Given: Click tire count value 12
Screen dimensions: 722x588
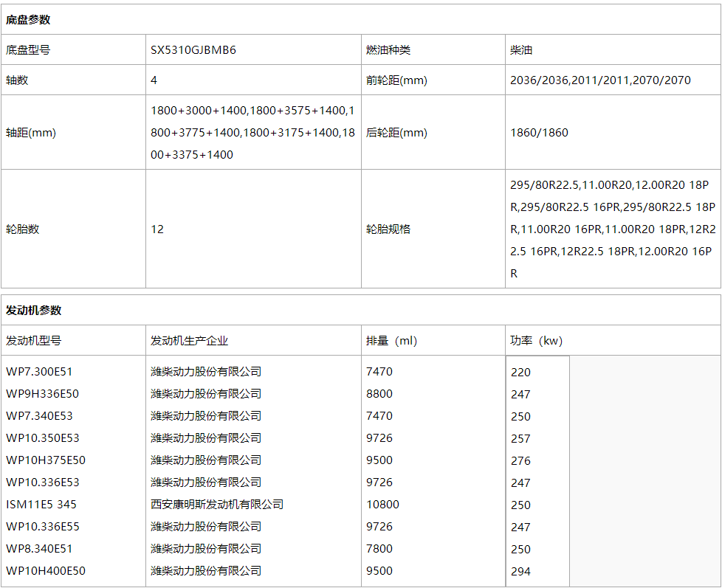Looking at the screenshot, I should [x=157, y=229].
